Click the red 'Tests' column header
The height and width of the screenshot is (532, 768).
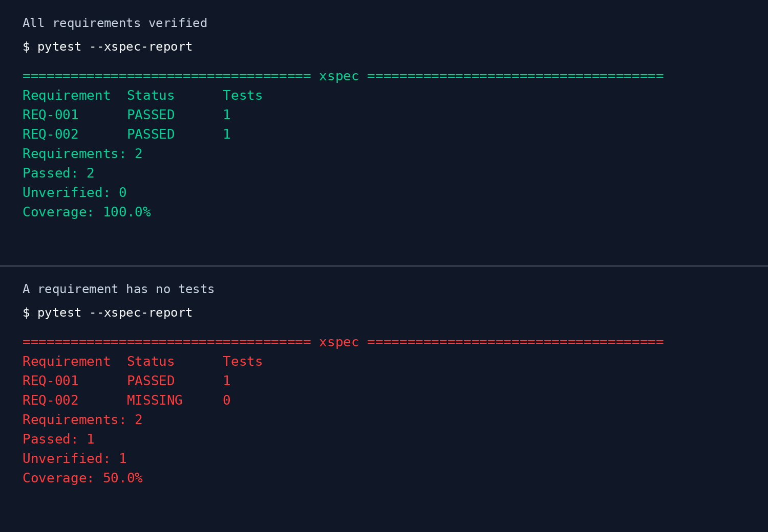point(243,362)
